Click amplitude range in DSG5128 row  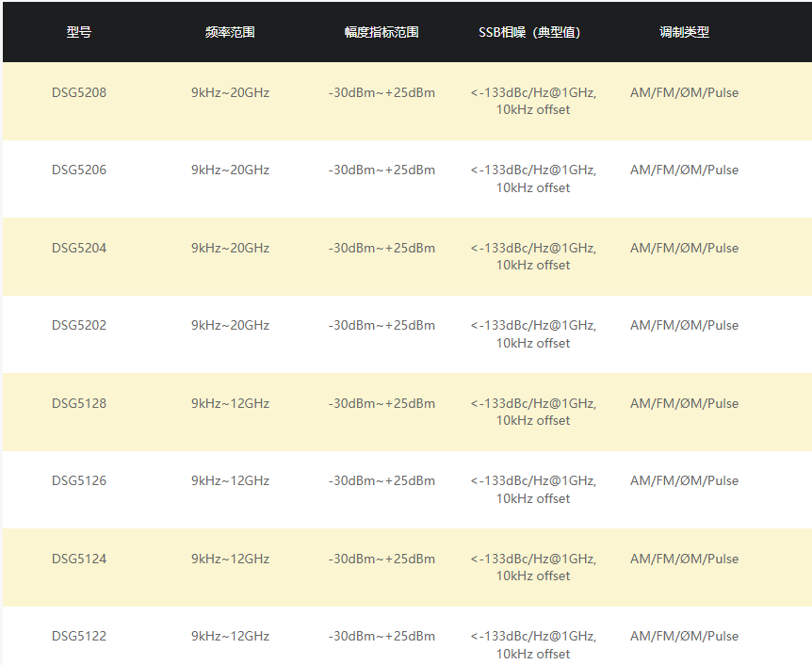382,403
